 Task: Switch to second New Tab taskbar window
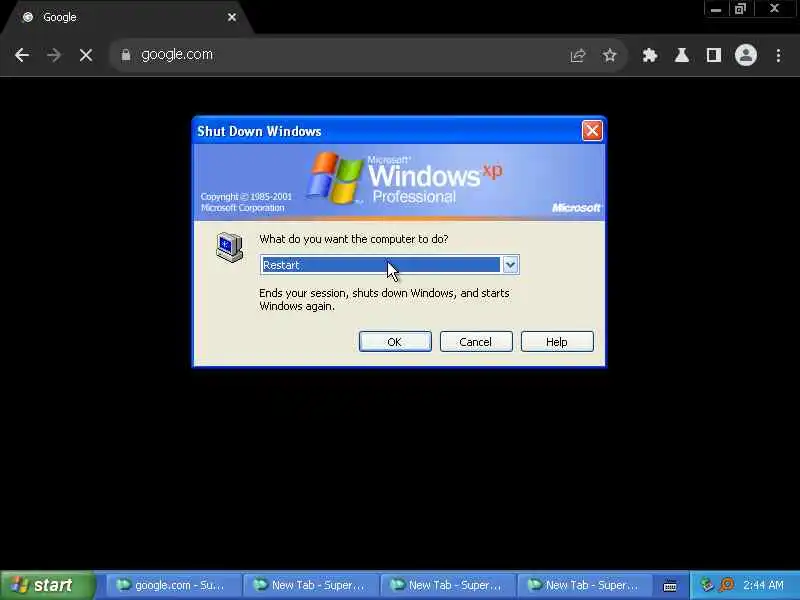pyautogui.click(x=447, y=585)
